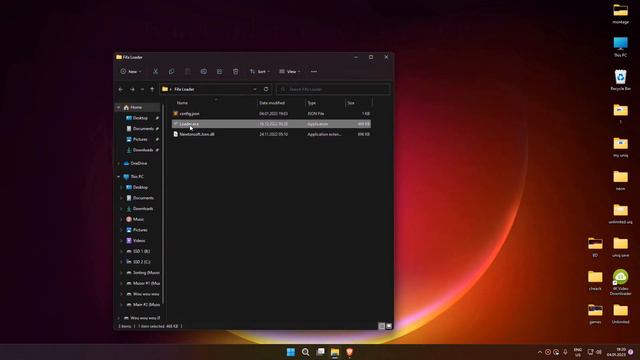Go back with the left arrow
Screen dimensions: 640x360
[x=120, y=89]
